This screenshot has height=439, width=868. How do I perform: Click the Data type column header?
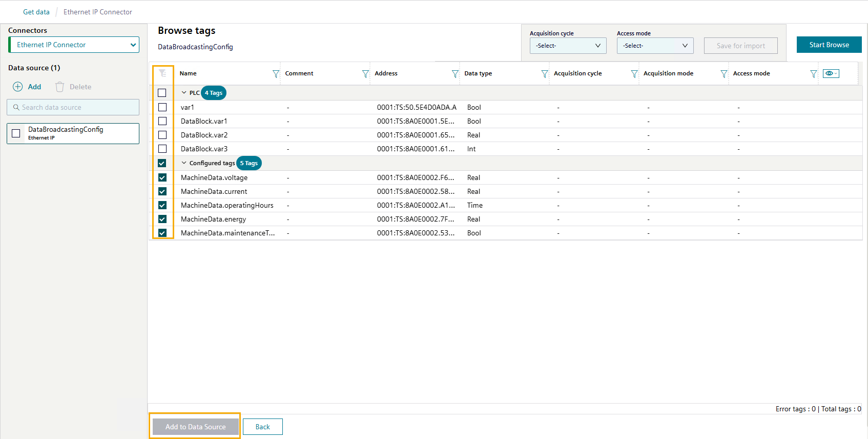point(478,73)
